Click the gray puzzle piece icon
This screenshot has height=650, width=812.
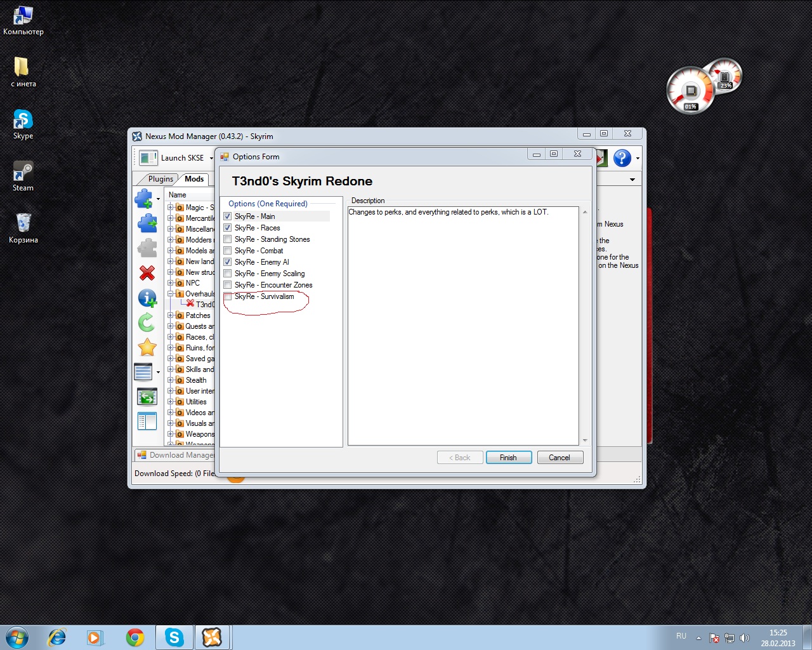click(147, 248)
